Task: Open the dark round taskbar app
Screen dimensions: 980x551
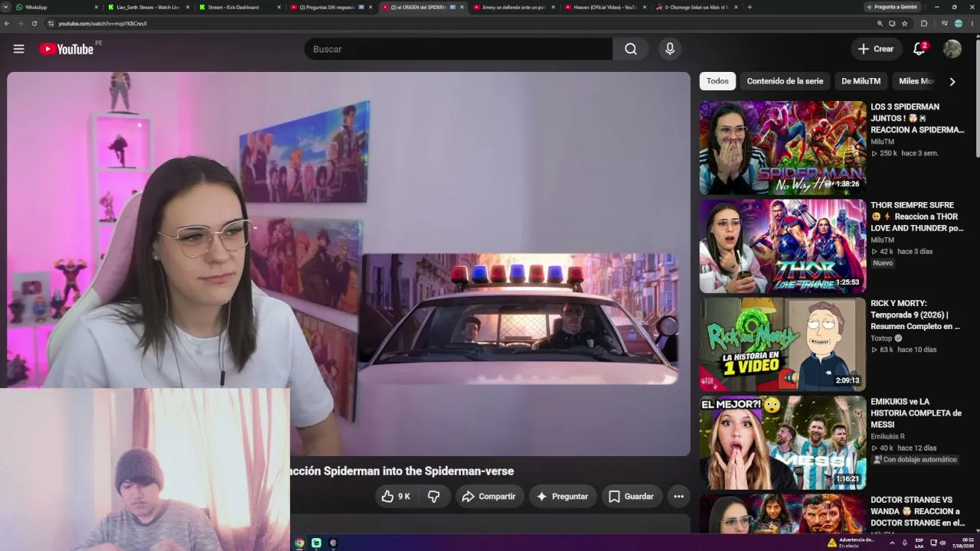Action: click(333, 543)
